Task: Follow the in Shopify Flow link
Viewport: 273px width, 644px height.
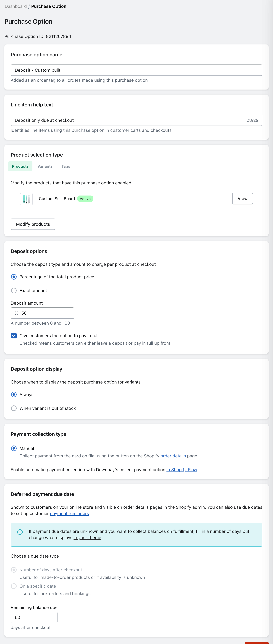Action: 182,469
